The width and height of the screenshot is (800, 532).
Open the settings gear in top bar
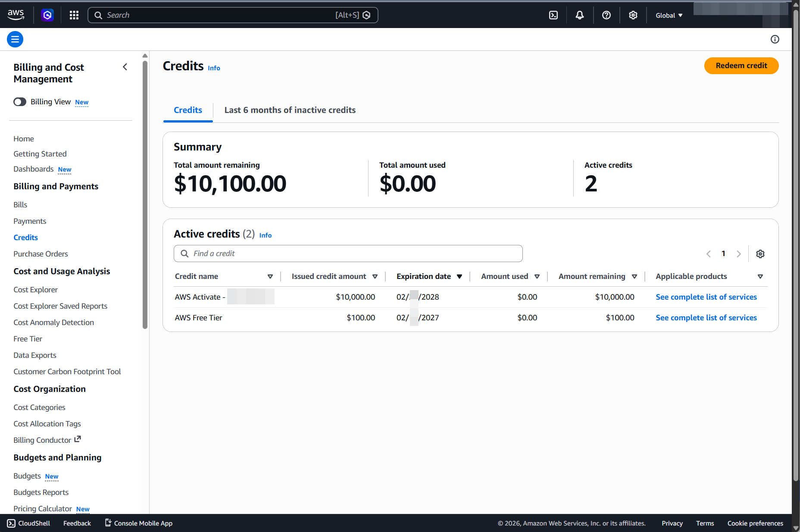633,15
